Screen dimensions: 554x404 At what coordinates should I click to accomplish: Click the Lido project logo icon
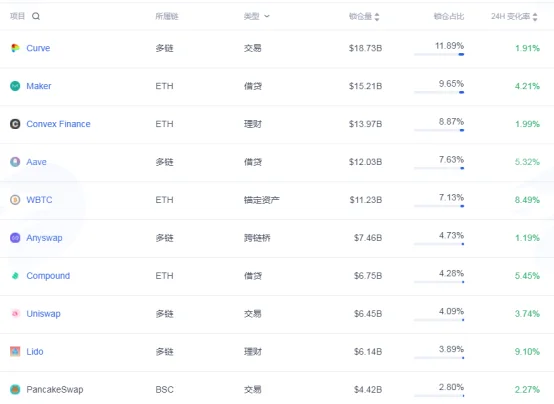[x=15, y=352]
